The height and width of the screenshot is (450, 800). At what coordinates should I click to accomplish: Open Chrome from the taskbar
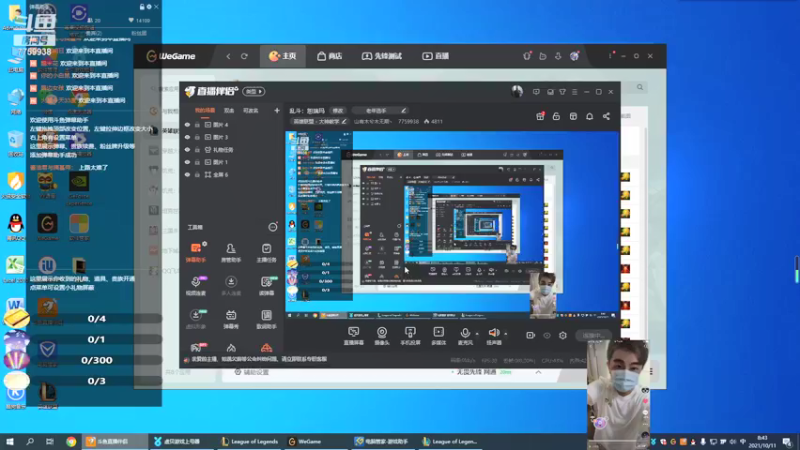click(x=71, y=441)
